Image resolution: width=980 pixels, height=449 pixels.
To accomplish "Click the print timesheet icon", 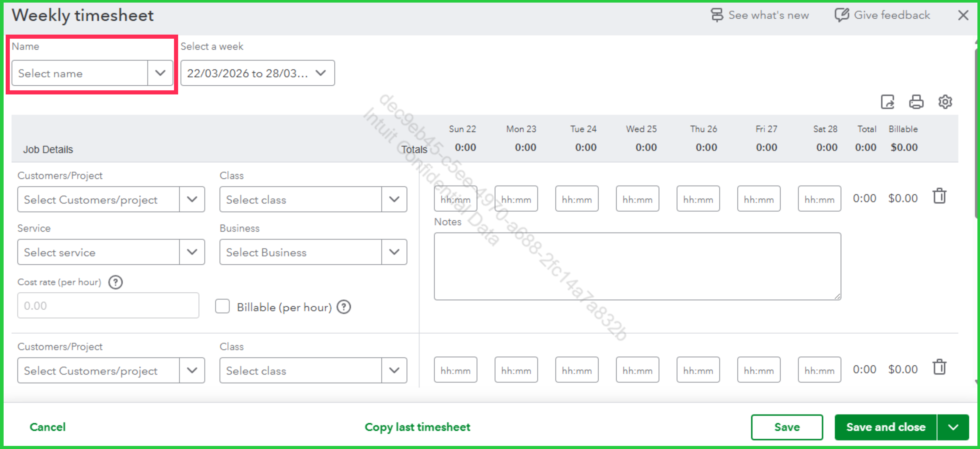I will point(916,102).
